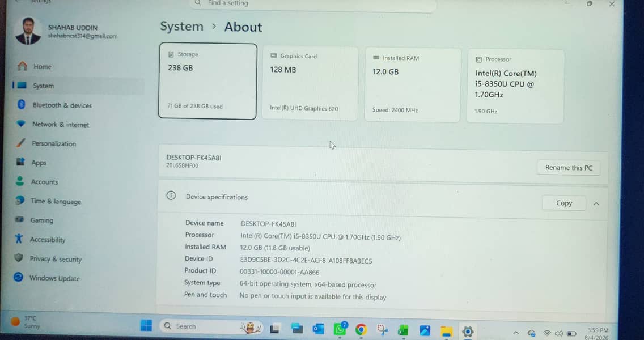This screenshot has width=644, height=340.
Task: Click the Settings gear on the taskbar
Action: [468, 331]
